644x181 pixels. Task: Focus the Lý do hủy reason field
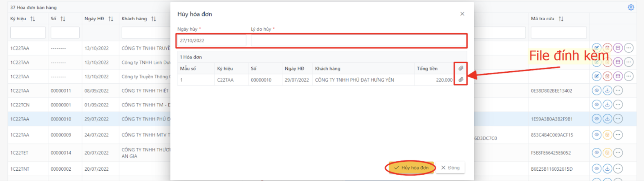[359, 41]
